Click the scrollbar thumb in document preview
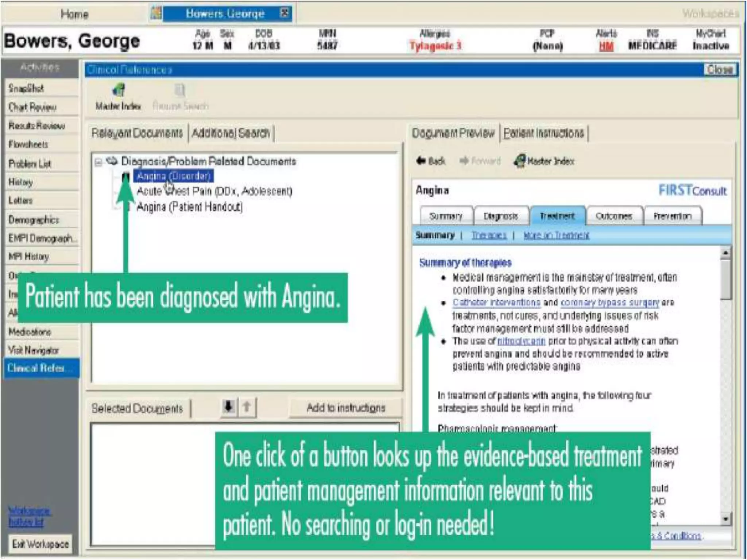The height and width of the screenshot is (560, 747). pos(725,280)
